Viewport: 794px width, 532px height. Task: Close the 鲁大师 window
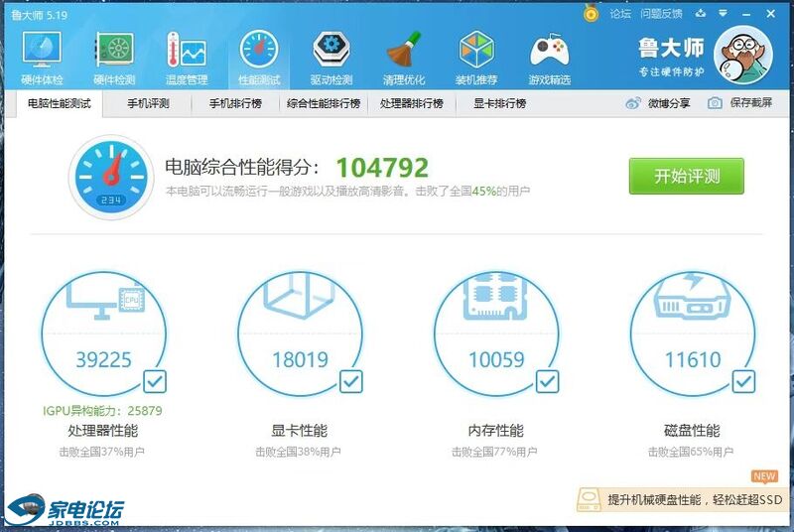click(771, 14)
